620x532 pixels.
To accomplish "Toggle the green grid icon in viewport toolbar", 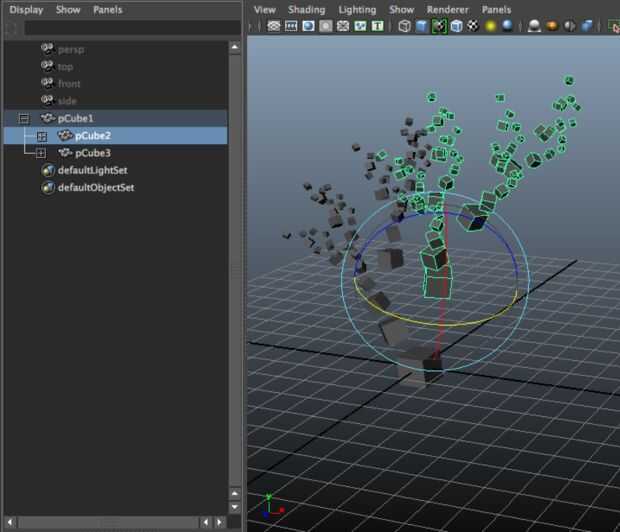I will 360,26.
